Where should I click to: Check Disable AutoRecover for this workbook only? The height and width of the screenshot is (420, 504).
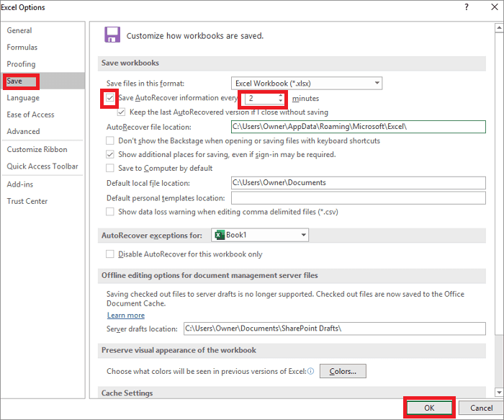pyautogui.click(x=110, y=254)
